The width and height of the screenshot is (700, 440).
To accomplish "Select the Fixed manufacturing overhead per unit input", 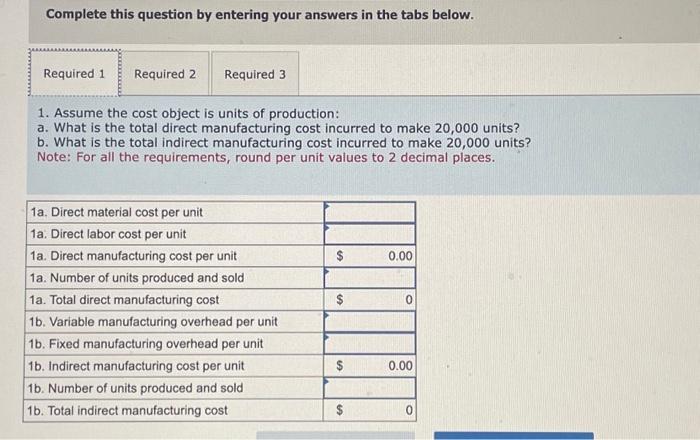I will 370,344.
